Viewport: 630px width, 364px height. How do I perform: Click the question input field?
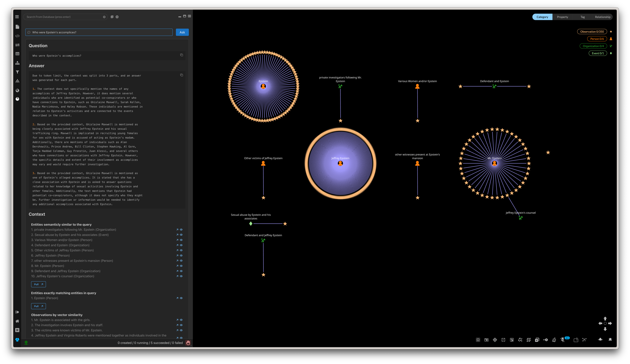pos(99,32)
